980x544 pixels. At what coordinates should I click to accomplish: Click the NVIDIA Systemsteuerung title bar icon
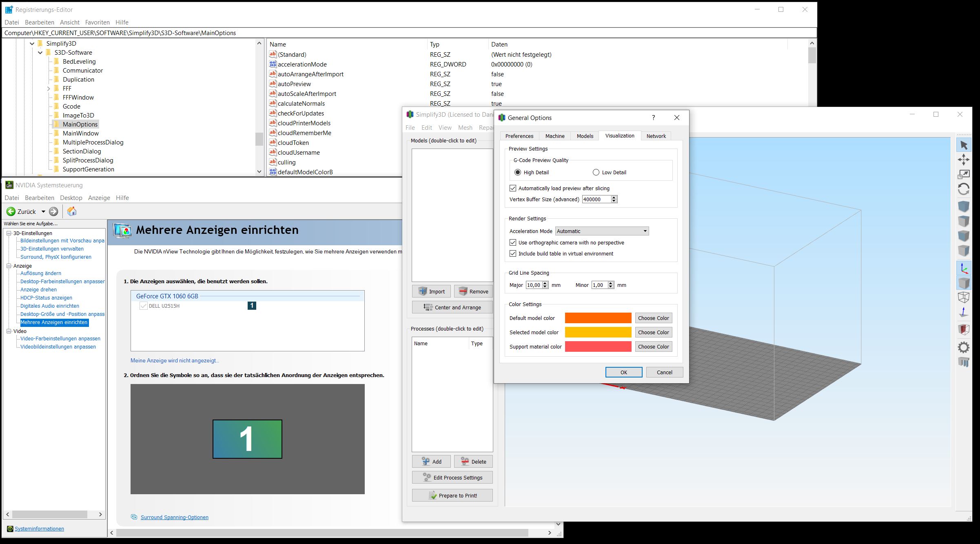pos(9,185)
